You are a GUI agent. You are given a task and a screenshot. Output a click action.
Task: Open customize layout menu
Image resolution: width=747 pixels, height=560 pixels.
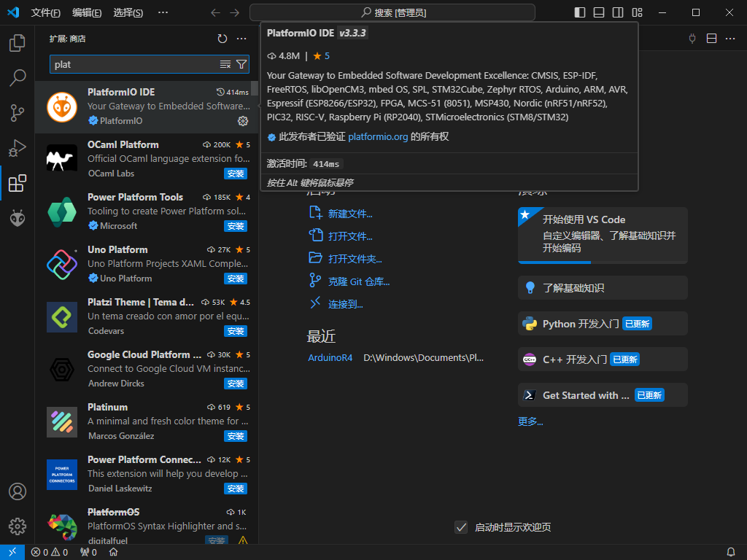click(x=637, y=12)
